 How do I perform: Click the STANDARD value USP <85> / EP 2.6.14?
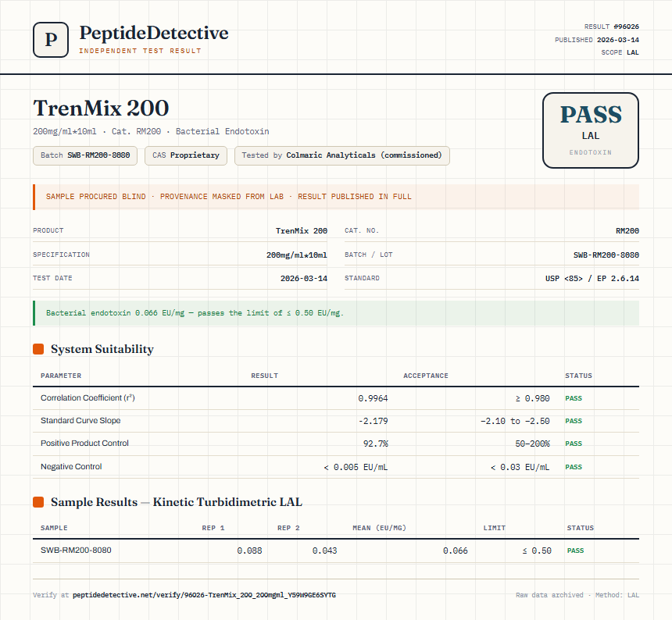pos(592,279)
